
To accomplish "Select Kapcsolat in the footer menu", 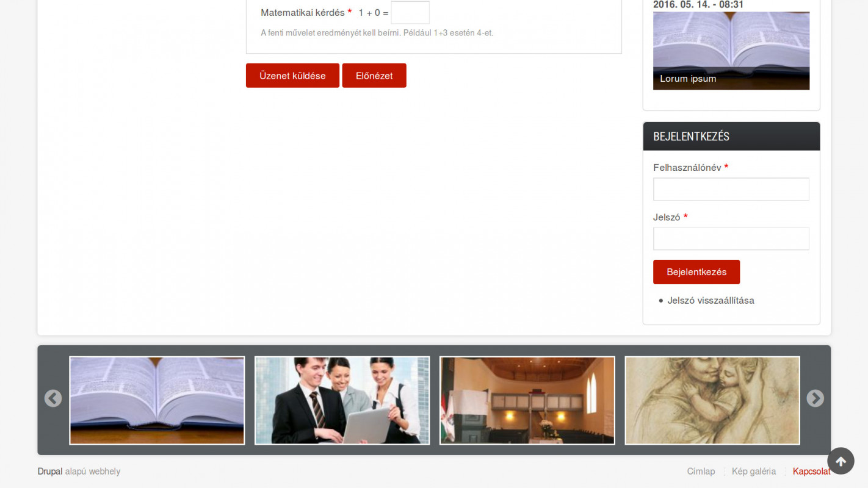I will click(x=809, y=472).
